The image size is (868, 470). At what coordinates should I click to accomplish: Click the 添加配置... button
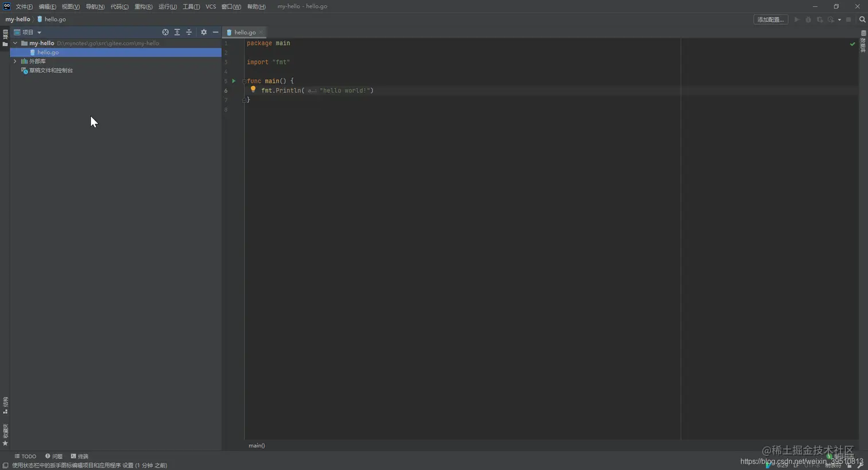click(x=770, y=20)
